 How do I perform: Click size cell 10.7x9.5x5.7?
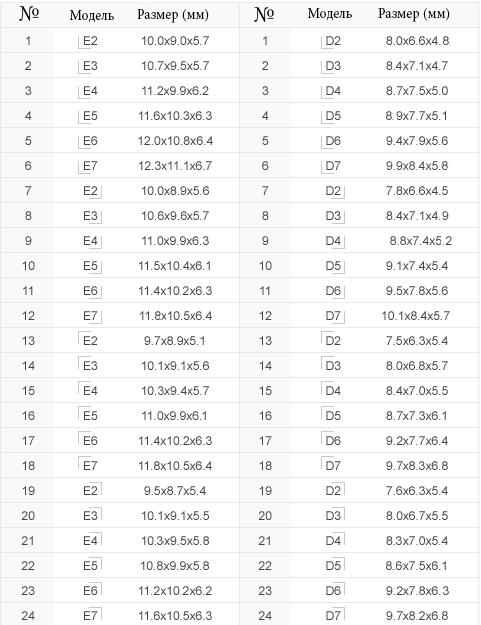[x=175, y=66]
